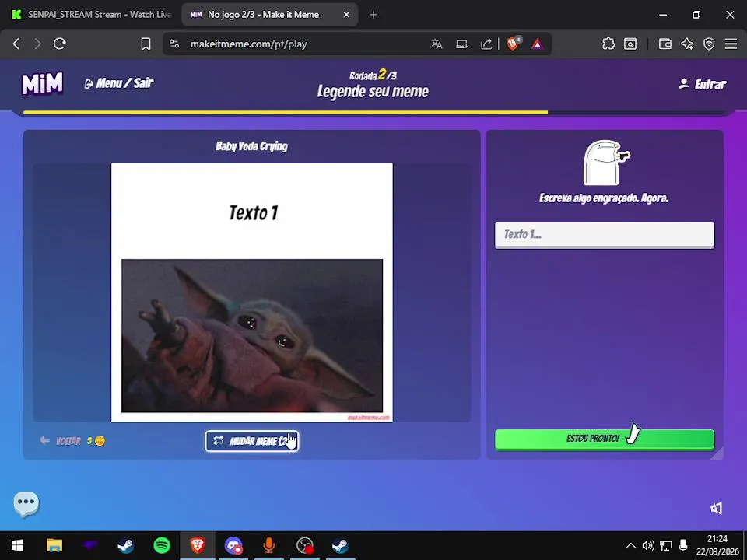Go back in browser history

(16, 44)
